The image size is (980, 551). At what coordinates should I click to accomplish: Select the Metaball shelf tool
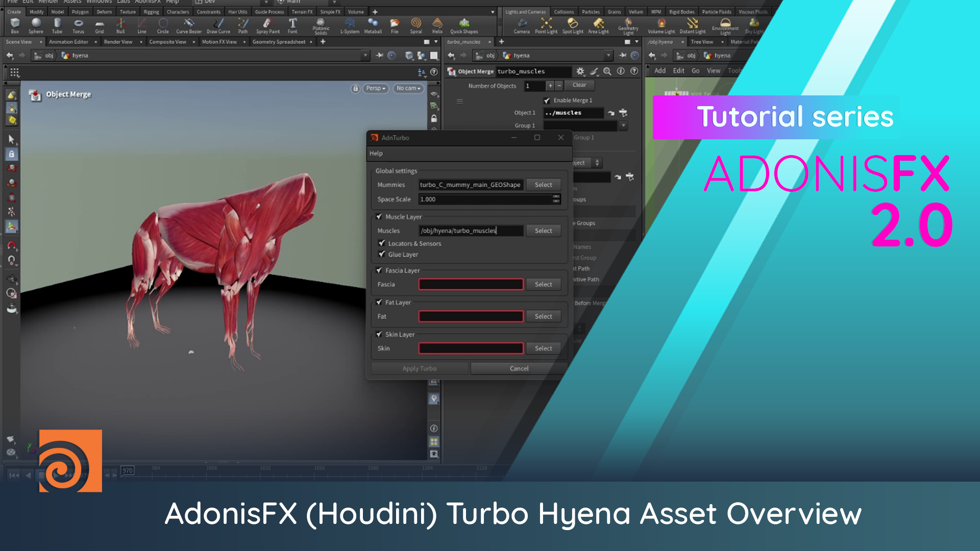click(x=373, y=26)
